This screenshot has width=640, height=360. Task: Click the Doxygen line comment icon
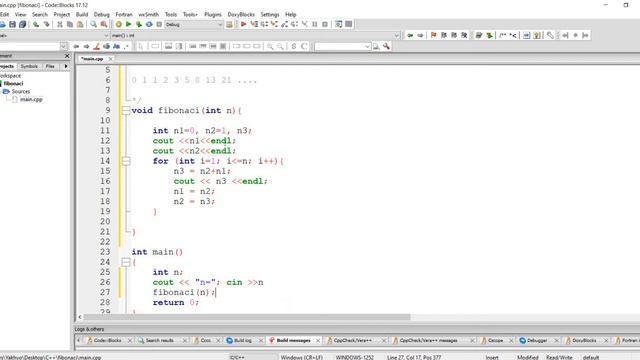tap(513, 36)
